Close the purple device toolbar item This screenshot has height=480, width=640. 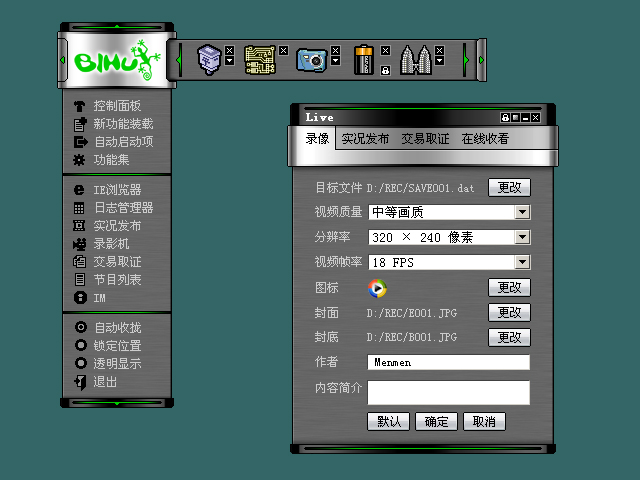click(x=229, y=50)
